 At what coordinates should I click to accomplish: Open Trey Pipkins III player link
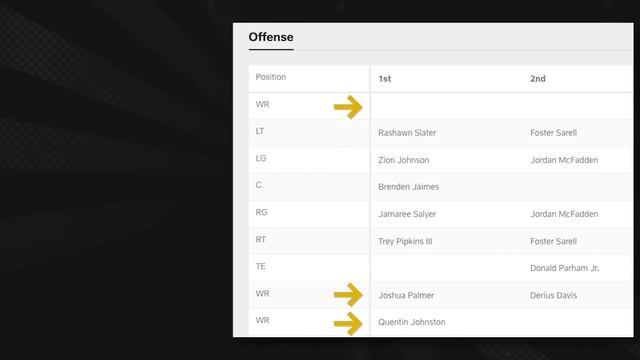point(405,241)
